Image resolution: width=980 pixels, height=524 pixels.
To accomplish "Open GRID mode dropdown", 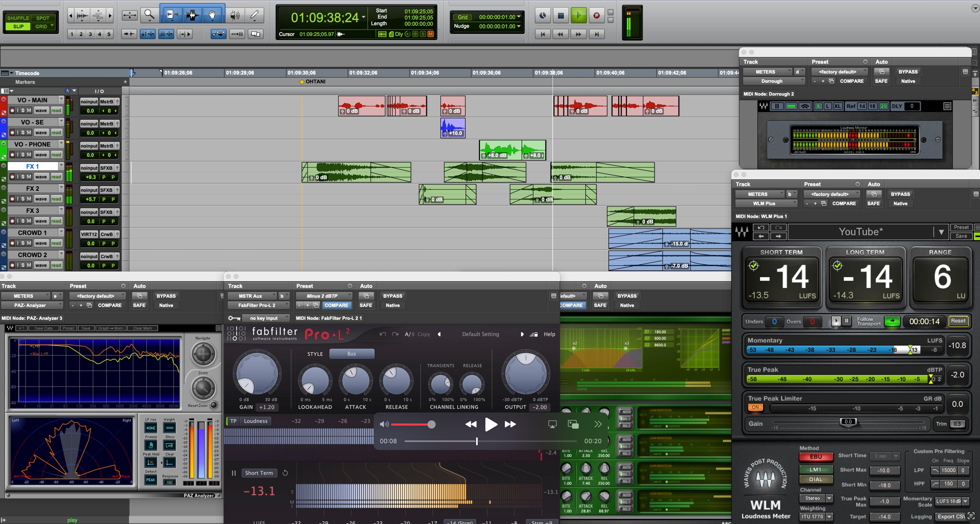I will [52, 26].
